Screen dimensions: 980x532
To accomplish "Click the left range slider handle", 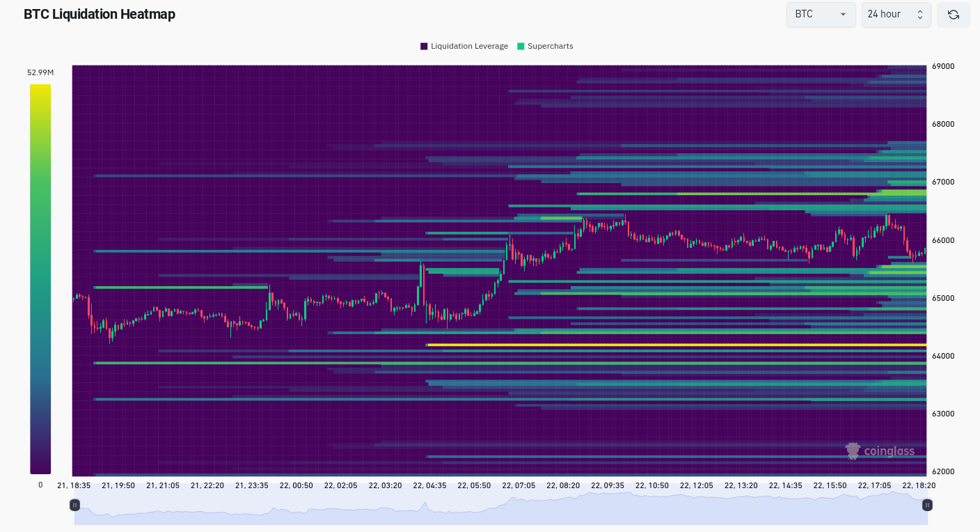I will pyautogui.click(x=74, y=505).
